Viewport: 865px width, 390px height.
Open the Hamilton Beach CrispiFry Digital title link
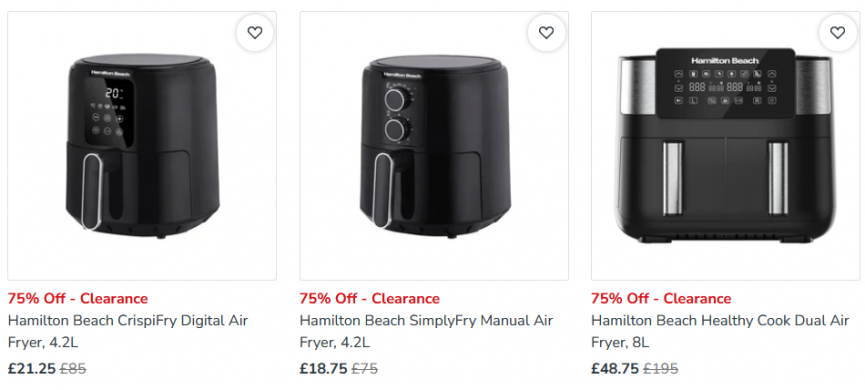[128, 331]
